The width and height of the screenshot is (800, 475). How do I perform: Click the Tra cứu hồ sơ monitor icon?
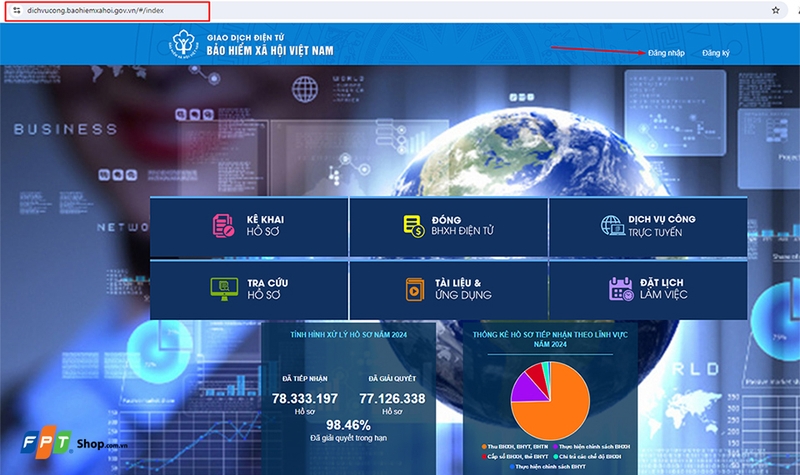(x=224, y=289)
